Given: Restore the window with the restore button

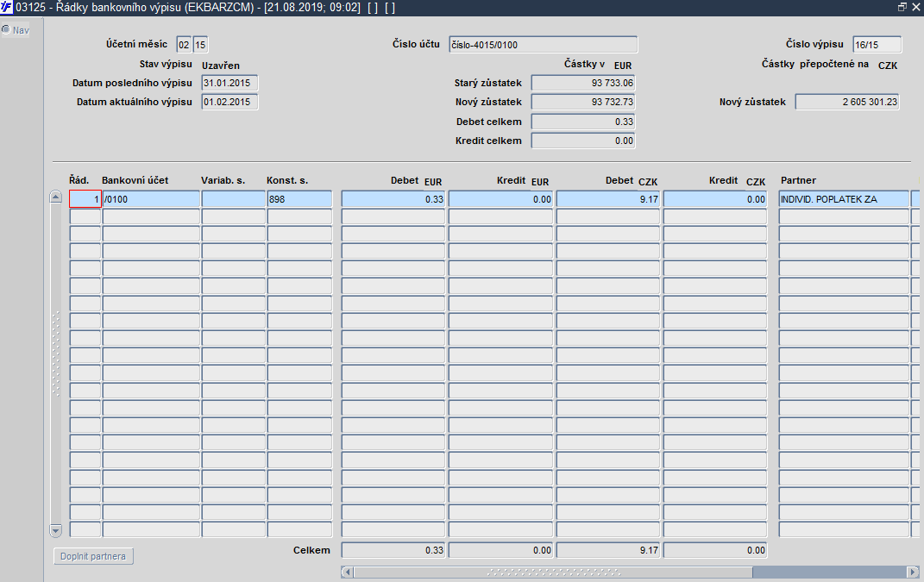Looking at the screenshot, I should point(902,7).
